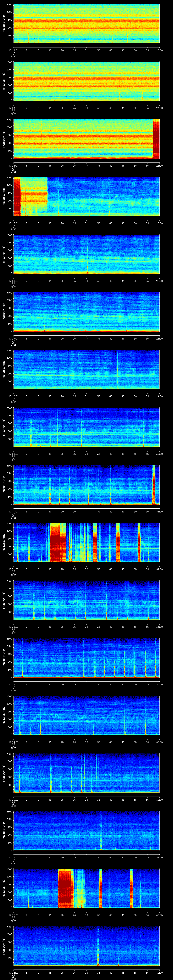
Task: Select the spectrogram panel starting at 17:26:00
Action: 86,255
